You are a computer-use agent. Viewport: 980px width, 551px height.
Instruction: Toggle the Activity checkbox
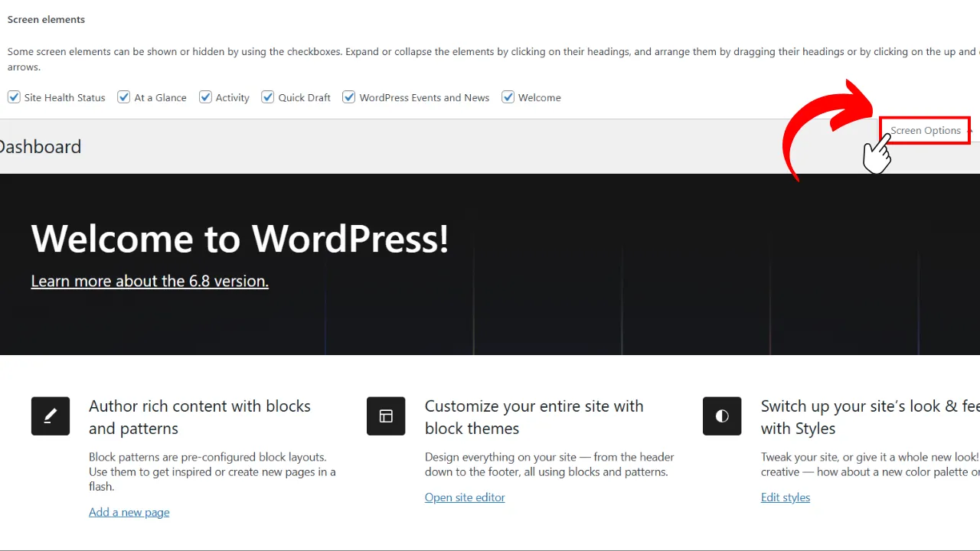point(205,97)
